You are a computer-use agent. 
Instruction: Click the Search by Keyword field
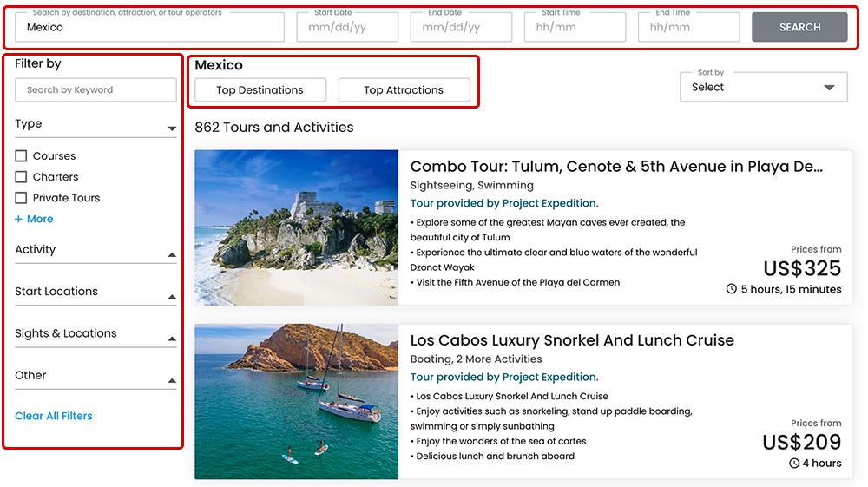tap(95, 90)
